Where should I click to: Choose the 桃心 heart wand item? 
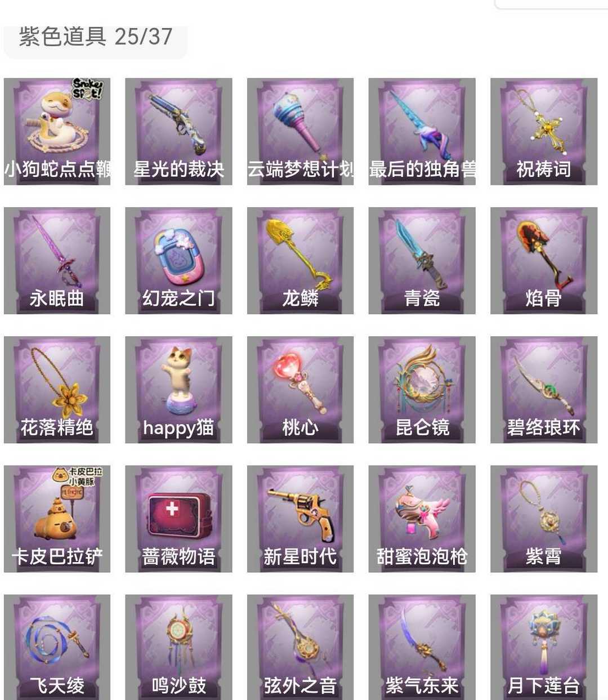tap(300, 390)
